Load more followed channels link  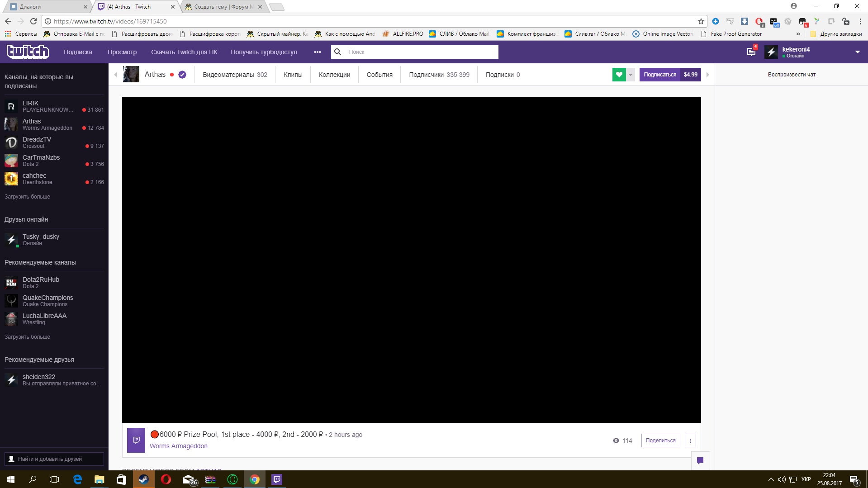(x=27, y=197)
